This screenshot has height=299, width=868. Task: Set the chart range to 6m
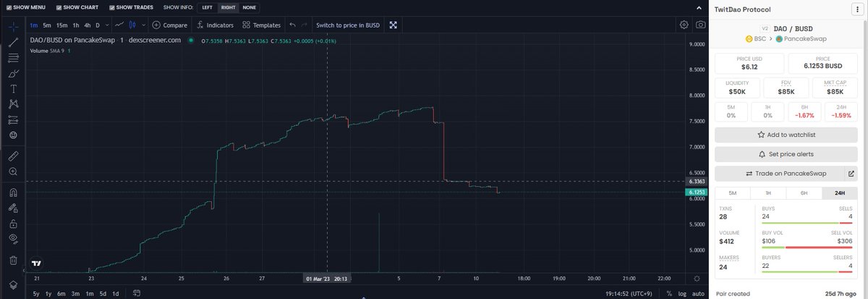tap(62, 293)
